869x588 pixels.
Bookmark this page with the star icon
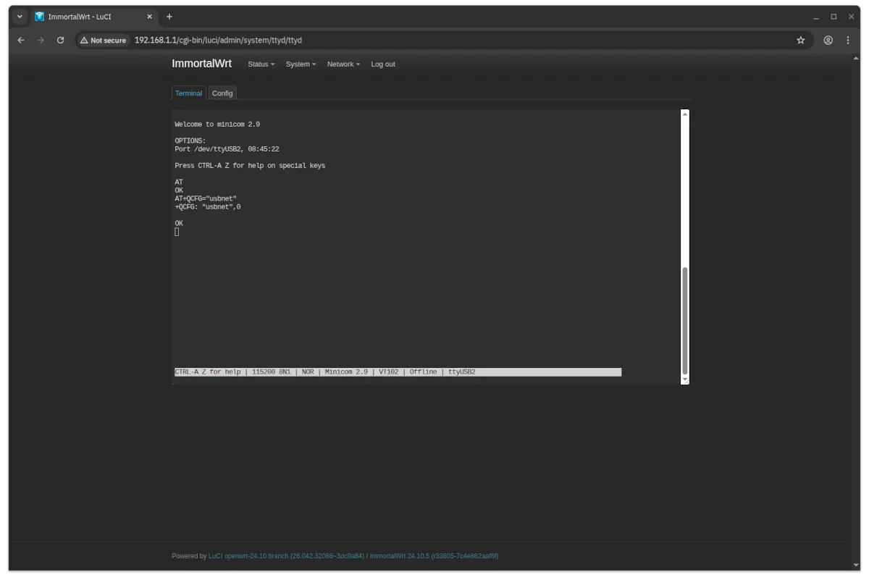[x=800, y=41]
